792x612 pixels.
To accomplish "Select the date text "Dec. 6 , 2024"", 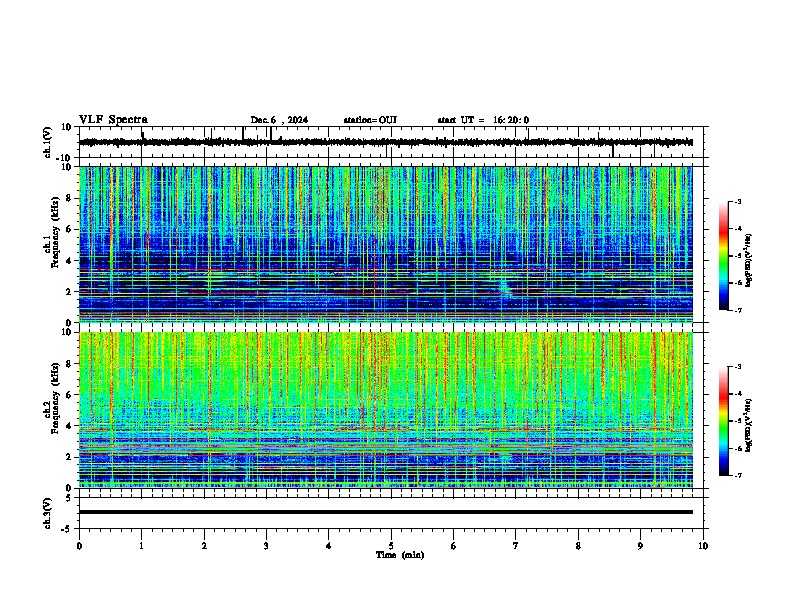I will (x=279, y=120).
